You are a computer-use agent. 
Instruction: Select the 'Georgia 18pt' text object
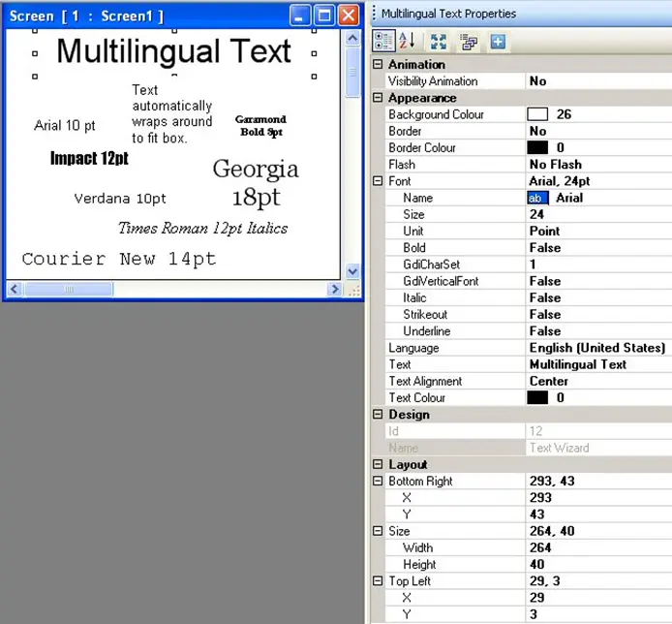pyautogui.click(x=256, y=183)
